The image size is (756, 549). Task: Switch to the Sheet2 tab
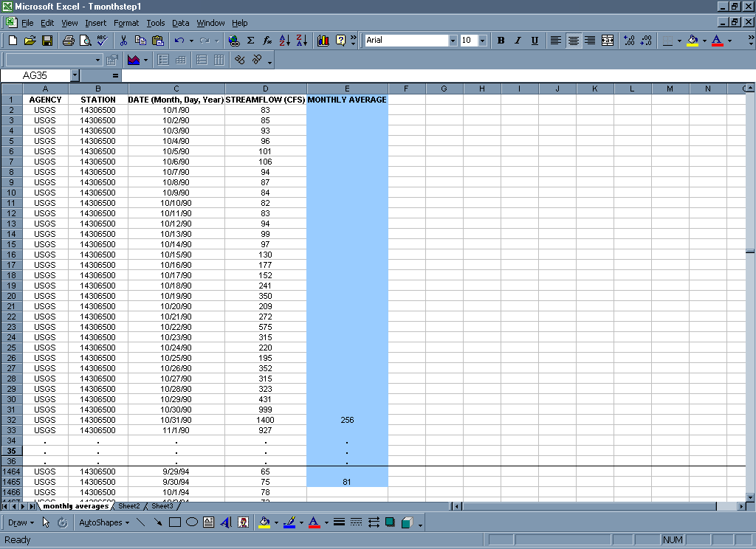[x=129, y=506]
